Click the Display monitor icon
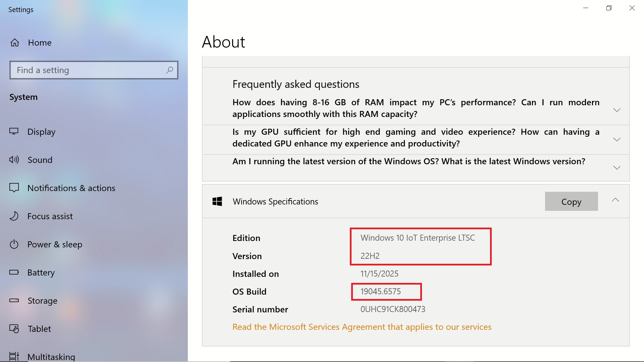Viewport: 644px width, 362px height. (14, 131)
